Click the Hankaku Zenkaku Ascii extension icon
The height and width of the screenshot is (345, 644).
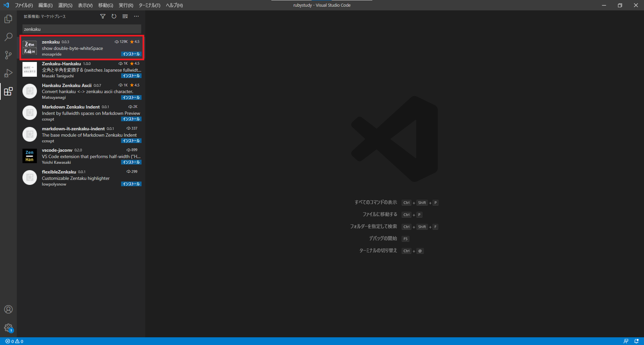coord(30,91)
